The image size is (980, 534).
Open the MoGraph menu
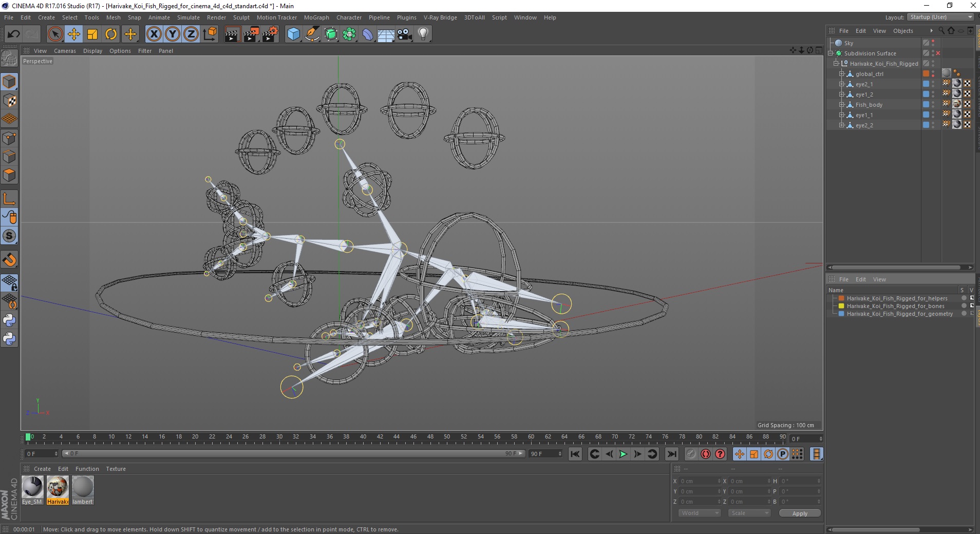click(x=316, y=17)
